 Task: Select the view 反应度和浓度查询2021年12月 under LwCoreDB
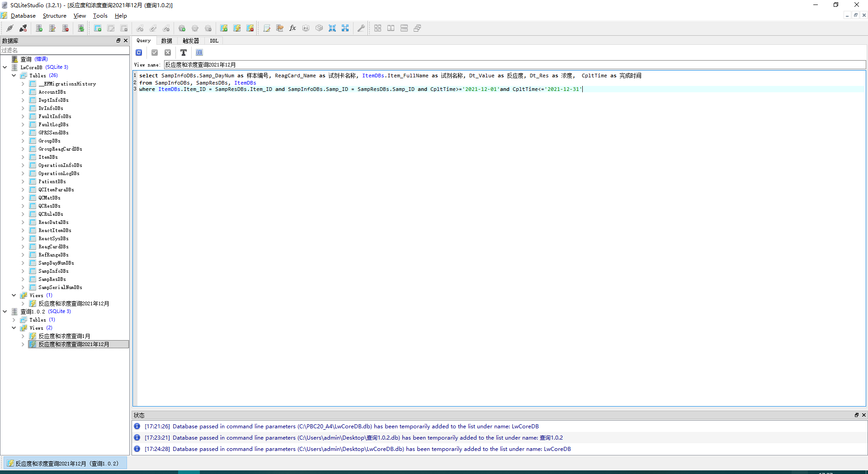tap(74, 303)
